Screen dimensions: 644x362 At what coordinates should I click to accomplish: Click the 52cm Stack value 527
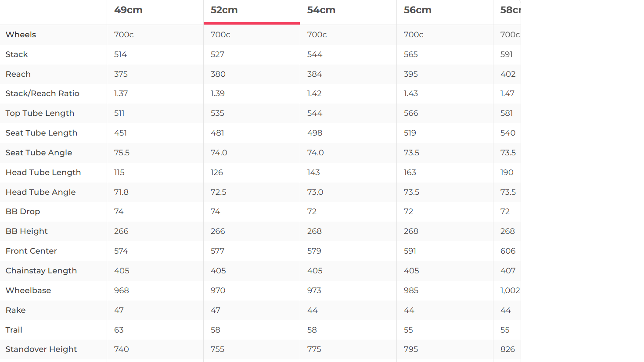coord(217,54)
